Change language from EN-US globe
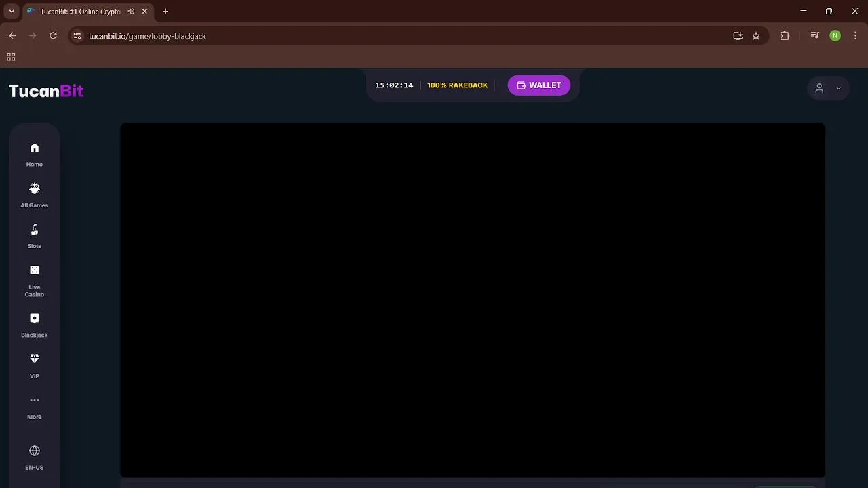The height and width of the screenshot is (488, 868). (x=35, y=457)
